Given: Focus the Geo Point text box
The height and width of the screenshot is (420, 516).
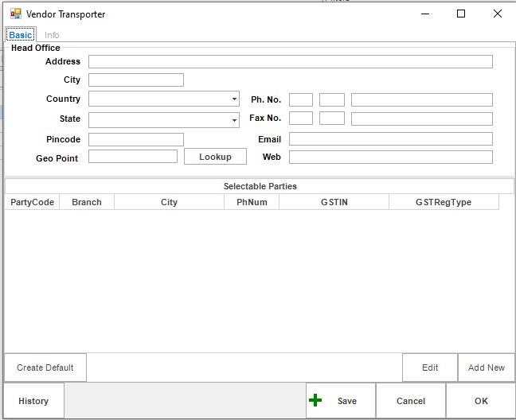Looking at the screenshot, I should (132, 157).
